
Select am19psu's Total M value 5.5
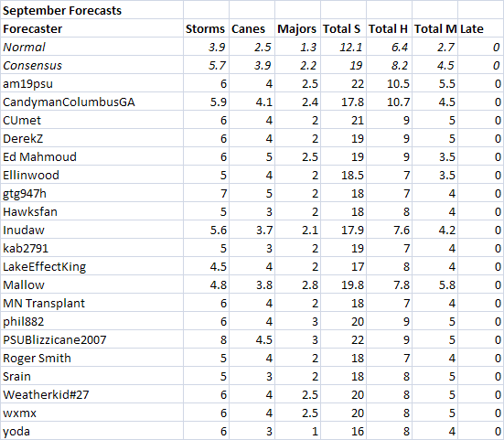tap(434, 83)
